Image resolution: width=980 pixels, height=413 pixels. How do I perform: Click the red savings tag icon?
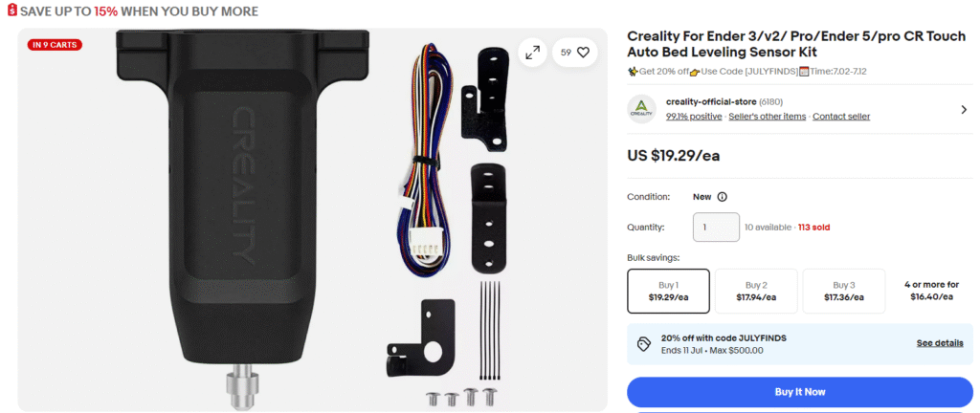(11, 11)
